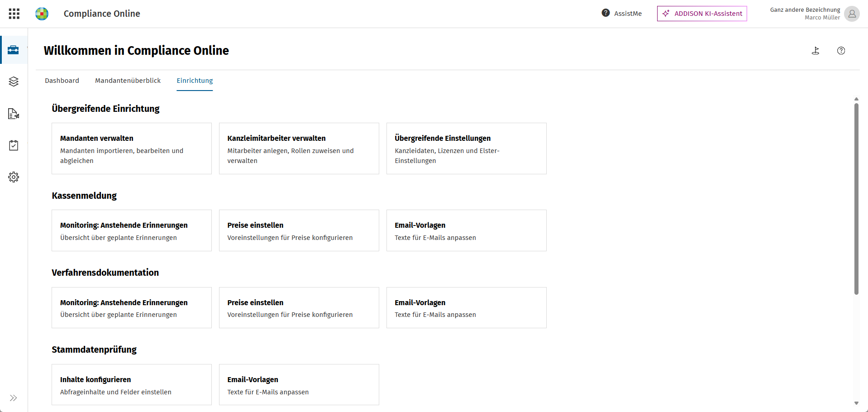This screenshot has height=412, width=868.
Task: Expand the sidebar with double chevron
Action: pyautogui.click(x=14, y=398)
